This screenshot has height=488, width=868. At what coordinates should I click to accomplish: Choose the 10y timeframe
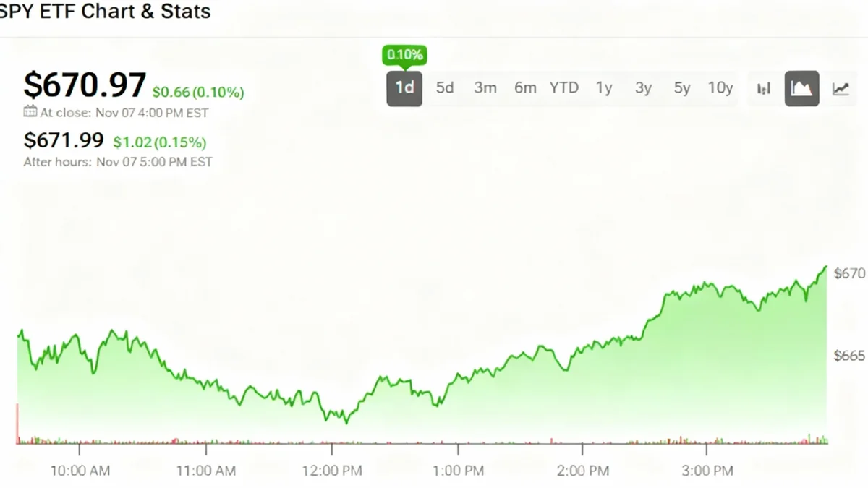tap(720, 87)
